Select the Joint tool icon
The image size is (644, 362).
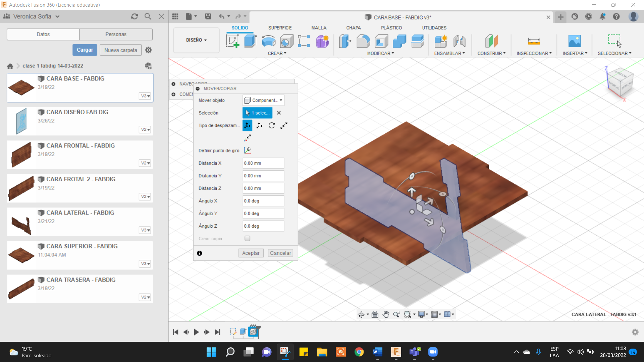pyautogui.click(x=459, y=41)
